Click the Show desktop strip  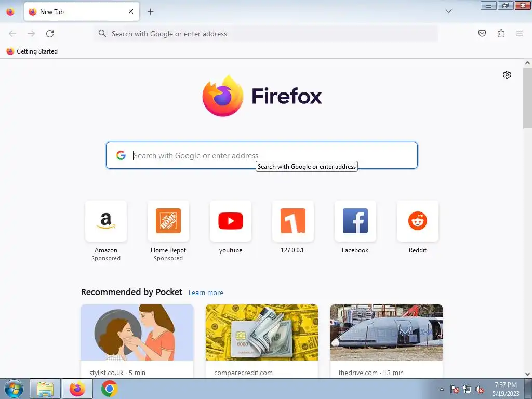[528, 389]
